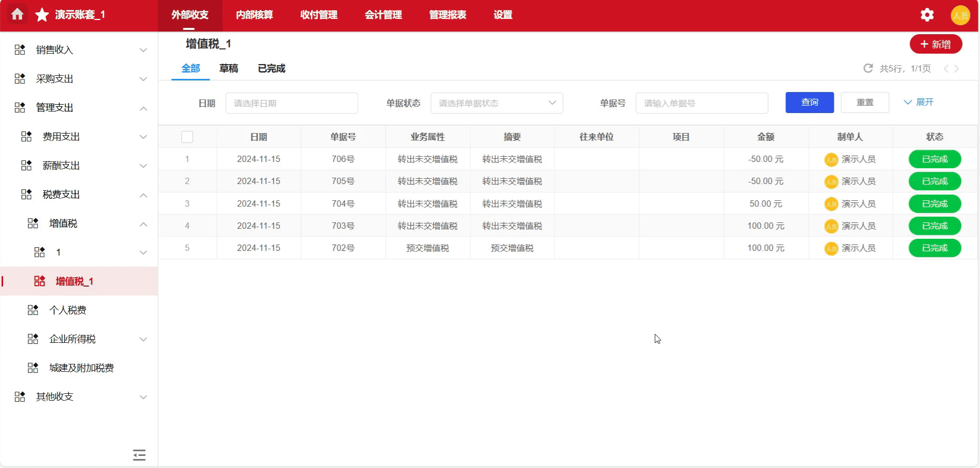Switch to the 已完成 tab

(272, 68)
